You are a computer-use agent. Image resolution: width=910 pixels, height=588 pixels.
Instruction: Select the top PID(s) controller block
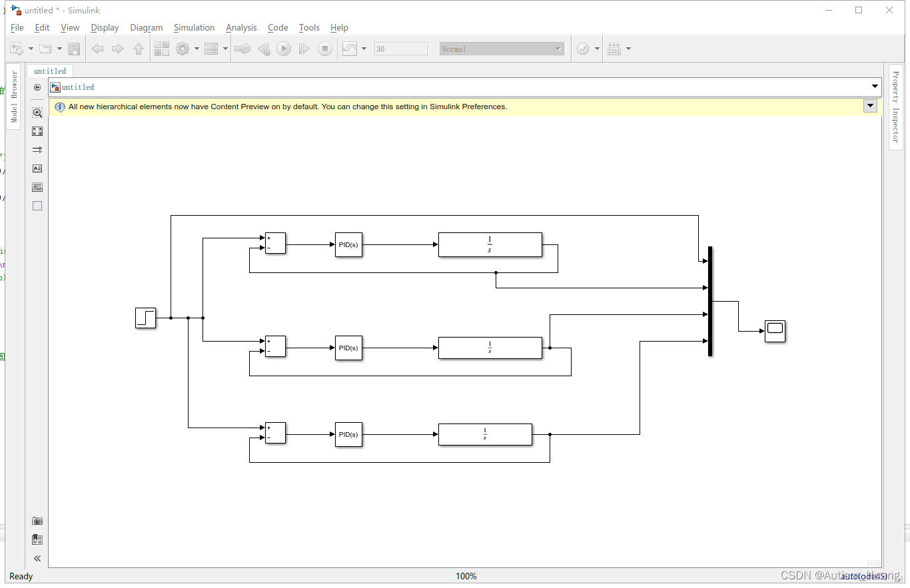348,244
